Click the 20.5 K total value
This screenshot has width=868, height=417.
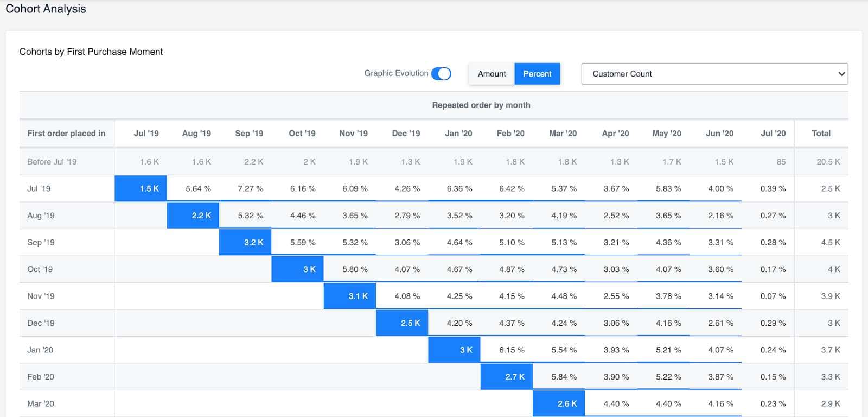click(x=828, y=162)
